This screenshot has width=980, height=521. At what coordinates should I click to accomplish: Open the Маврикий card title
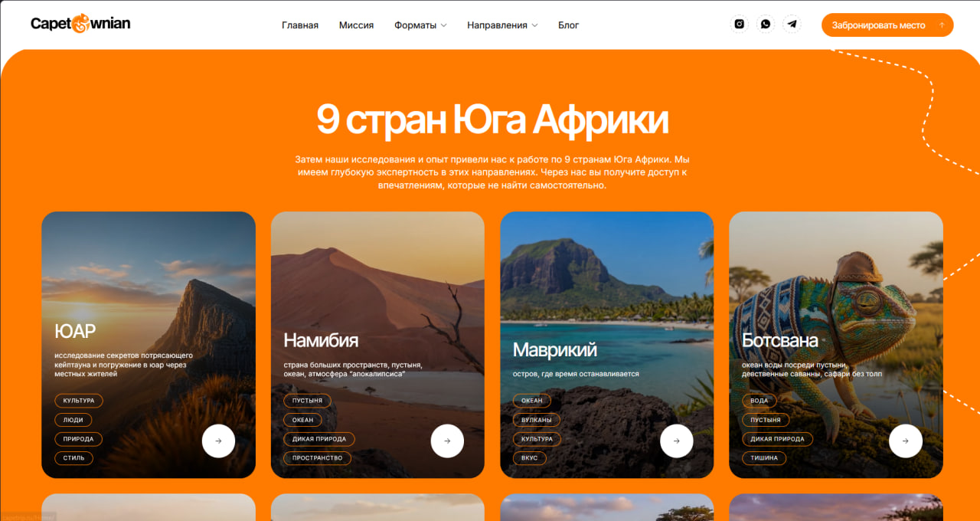pos(554,350)
